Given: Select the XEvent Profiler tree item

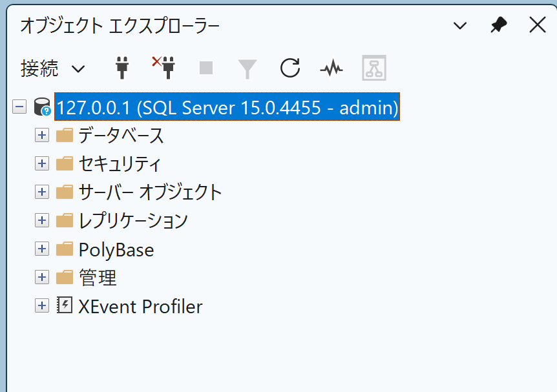Looking at the screenshot, I should (x=140, y=306).
